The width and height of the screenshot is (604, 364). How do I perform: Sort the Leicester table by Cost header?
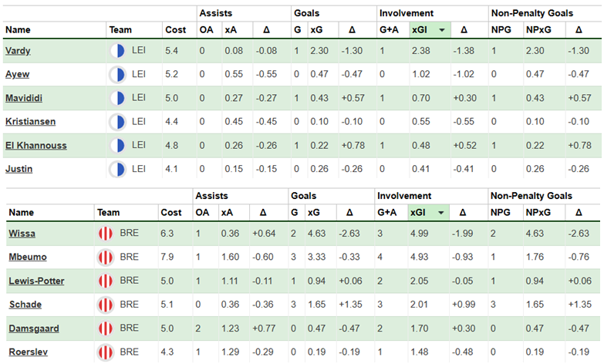(174, 30)
